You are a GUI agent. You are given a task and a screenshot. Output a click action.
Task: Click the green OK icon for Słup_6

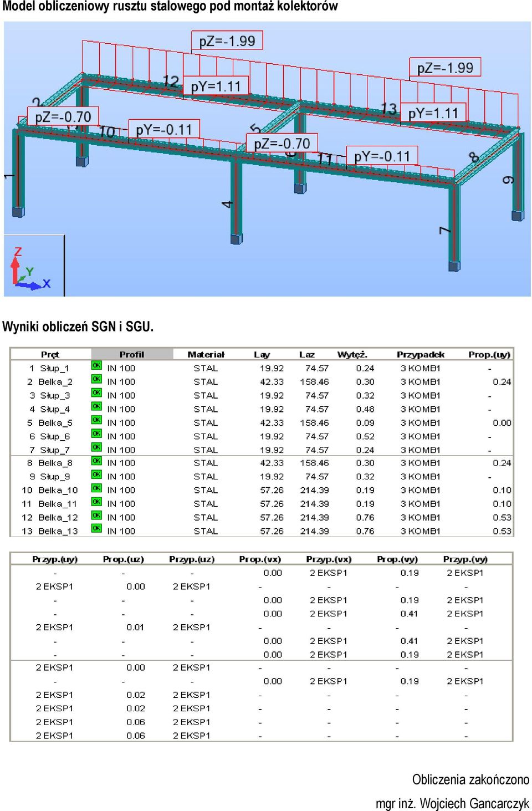tap(96, 433)
